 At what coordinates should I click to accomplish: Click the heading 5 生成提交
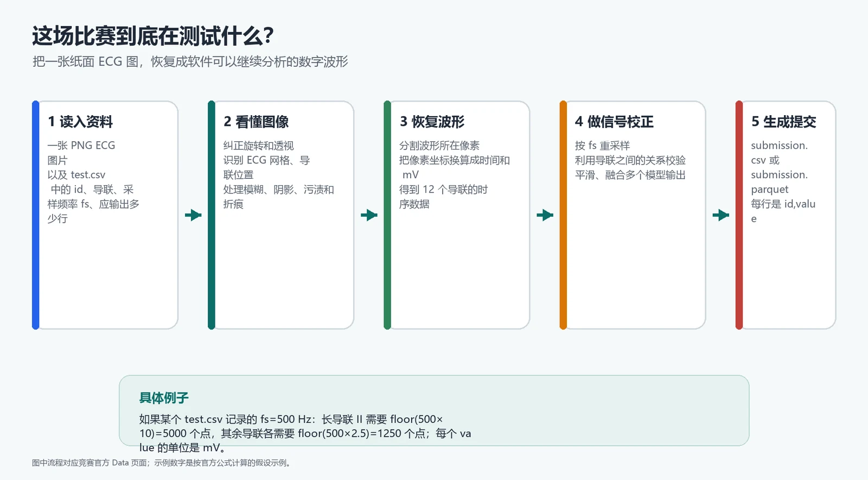pos(784,122)
